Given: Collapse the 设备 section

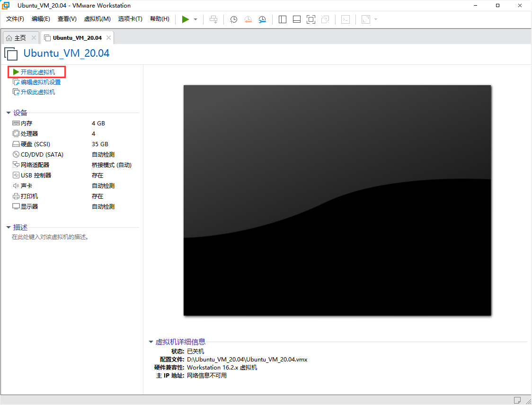Looking at the screenshot, I should pyautogui.click(x=9, y=113).
